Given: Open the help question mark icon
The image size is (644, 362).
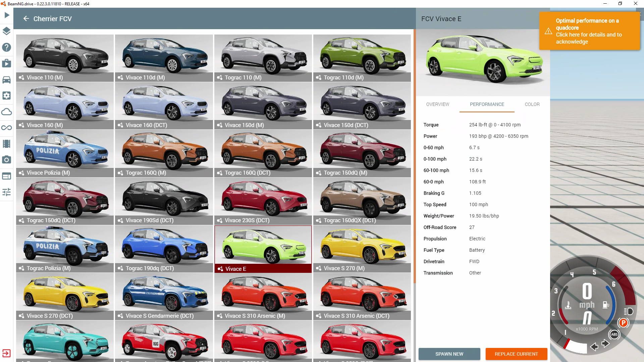Looking at the screenshot, I should pyautogui.click(x=7, y=47).
